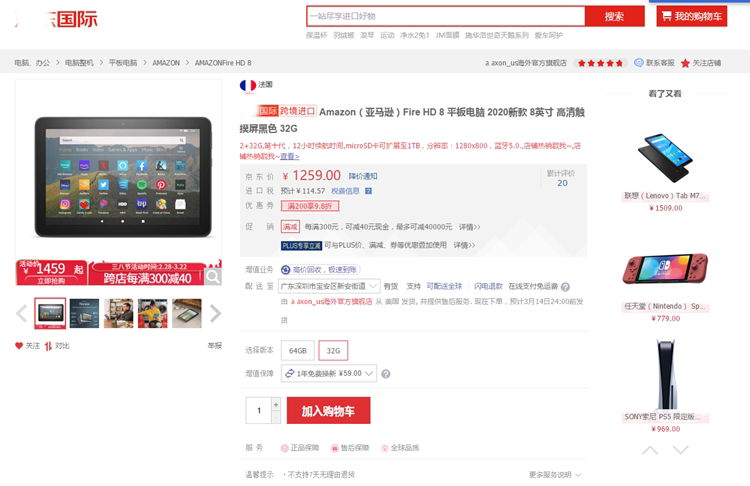Show previous recommended items with up chevron
Screen dimensions: 750x486
point(650,450)
